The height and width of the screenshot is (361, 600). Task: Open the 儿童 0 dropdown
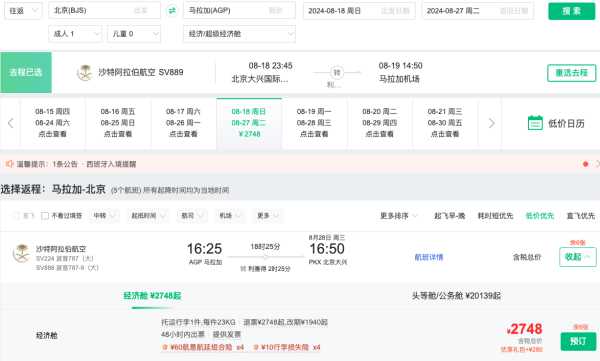coord(134,34)
